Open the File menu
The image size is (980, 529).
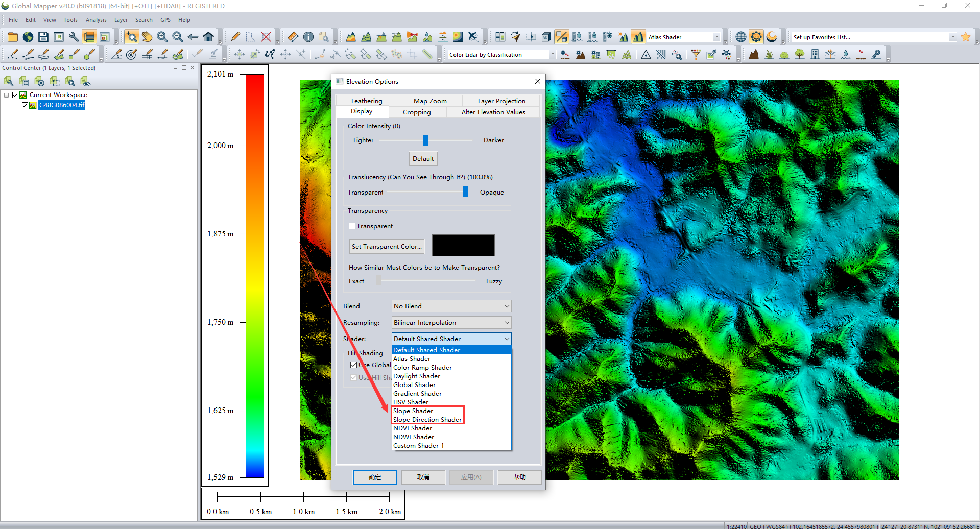[13, 20]
